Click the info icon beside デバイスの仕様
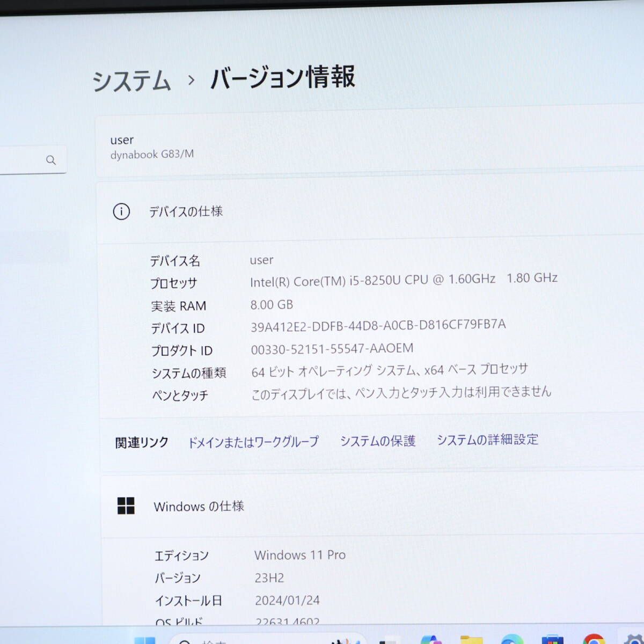The image size is (644, 644). 121,211
